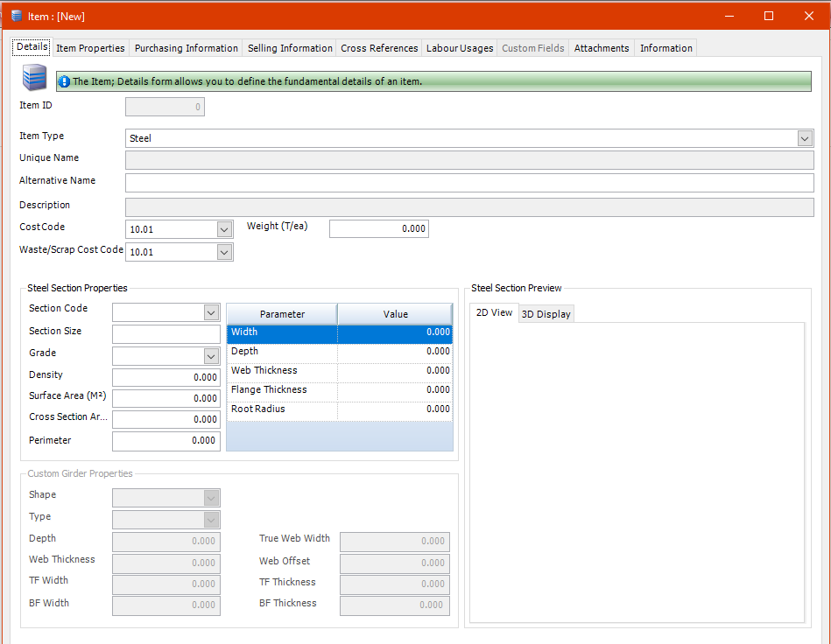Expand the Section Code dropdown
The image size is (831, 644).
click(x=211, y=312)
